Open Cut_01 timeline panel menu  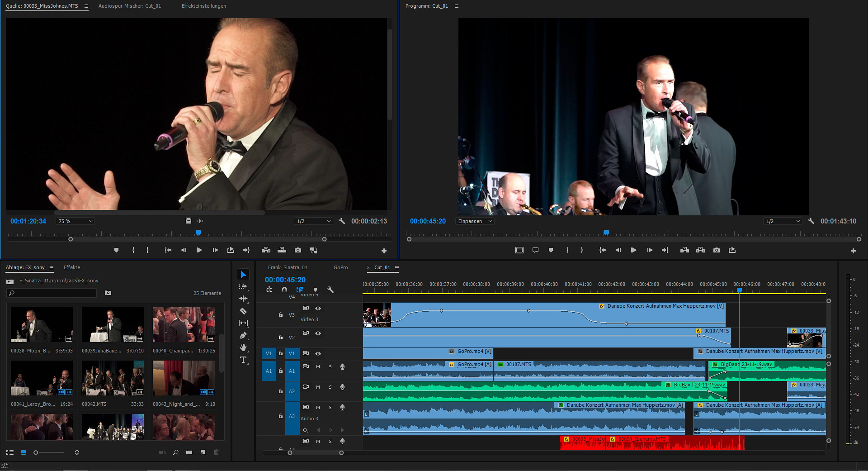(x=397, y=268)
